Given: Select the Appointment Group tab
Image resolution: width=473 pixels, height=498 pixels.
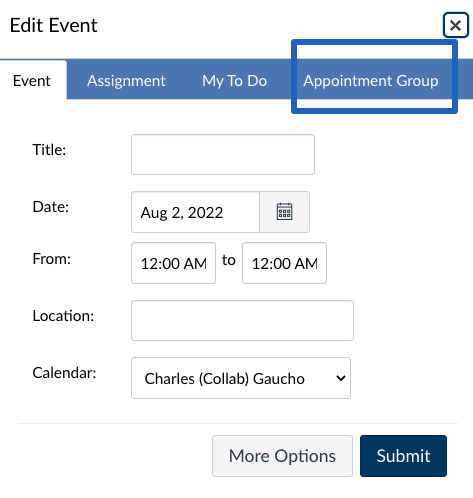Looking at the screenshot, I should (x=371, y=80).
